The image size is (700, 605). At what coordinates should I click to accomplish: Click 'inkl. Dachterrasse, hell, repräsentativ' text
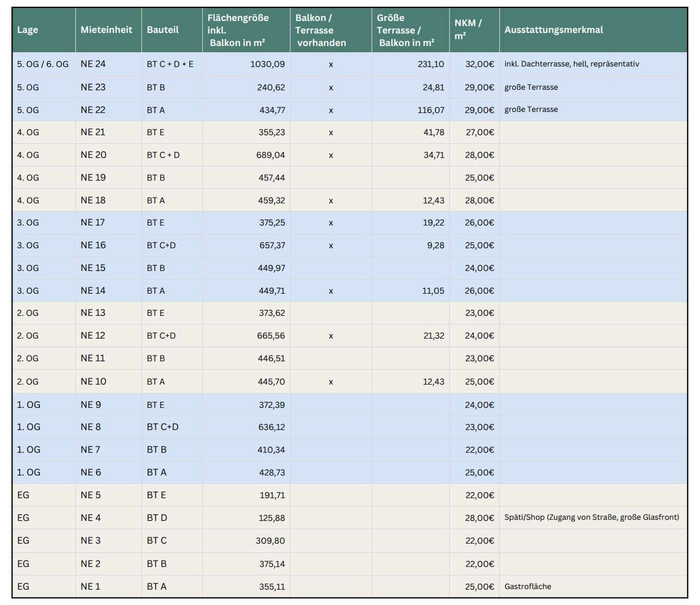coord(571,64)
